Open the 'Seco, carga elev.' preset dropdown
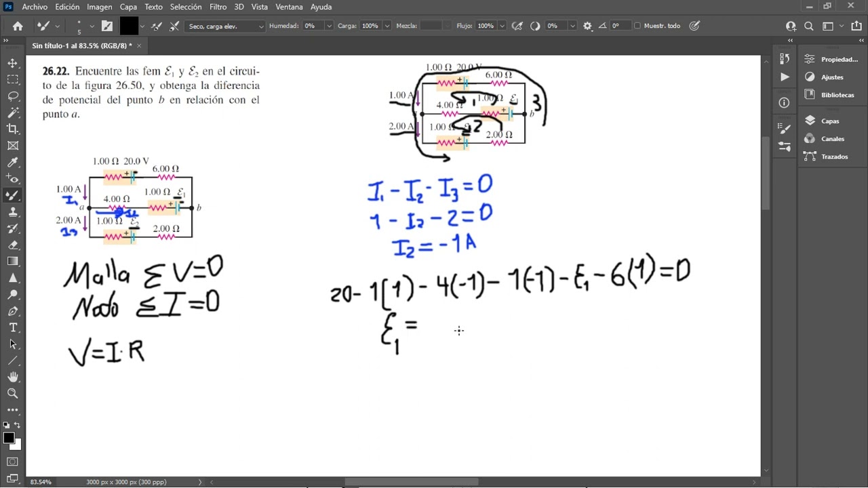The image size is (868, 488). pyautogui.click(x=225, y=26)
